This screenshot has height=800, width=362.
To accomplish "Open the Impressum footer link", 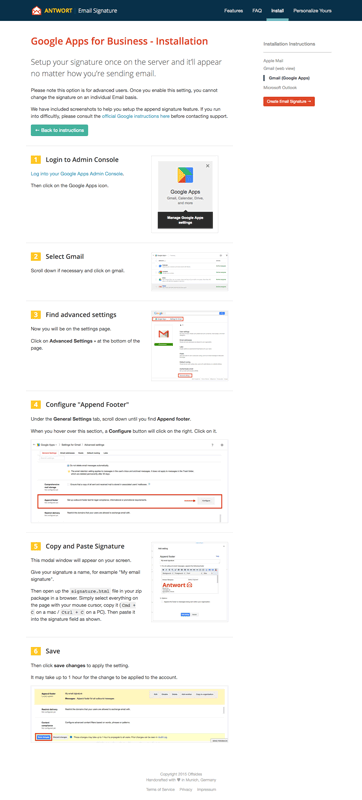I will coord(206,789).
